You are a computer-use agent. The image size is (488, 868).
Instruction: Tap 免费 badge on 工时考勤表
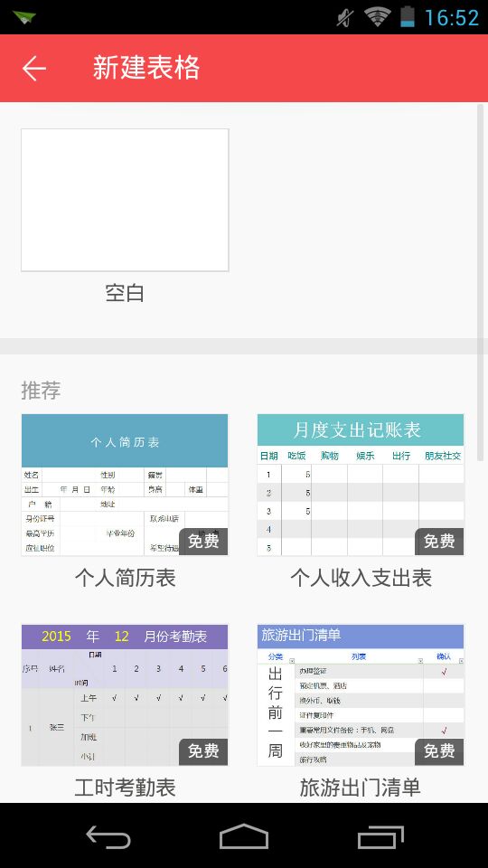pyautogui.click(x=203, y=751)
